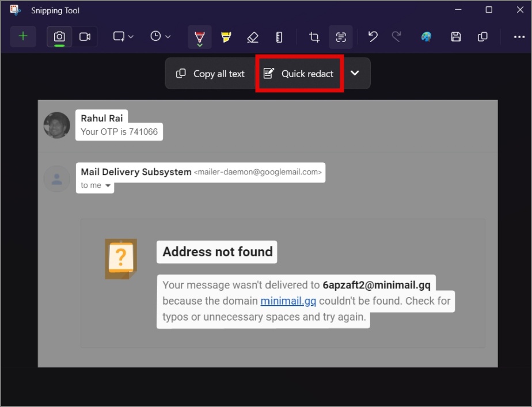Select the 'Mail Delivery Subsystem' sender text
Screen dimensions: 532x407
click(x=136, y=172)
